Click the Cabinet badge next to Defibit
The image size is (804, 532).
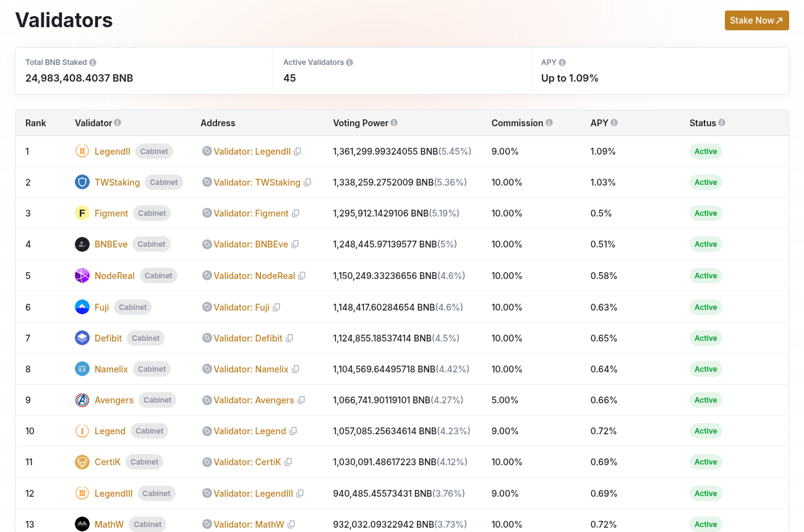(x=146, y=338)
